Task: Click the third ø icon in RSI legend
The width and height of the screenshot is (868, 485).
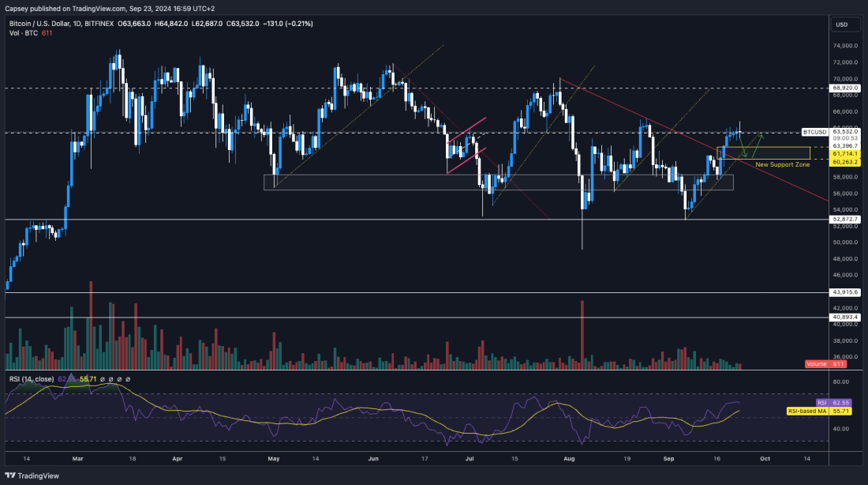Action: (119, 379)
